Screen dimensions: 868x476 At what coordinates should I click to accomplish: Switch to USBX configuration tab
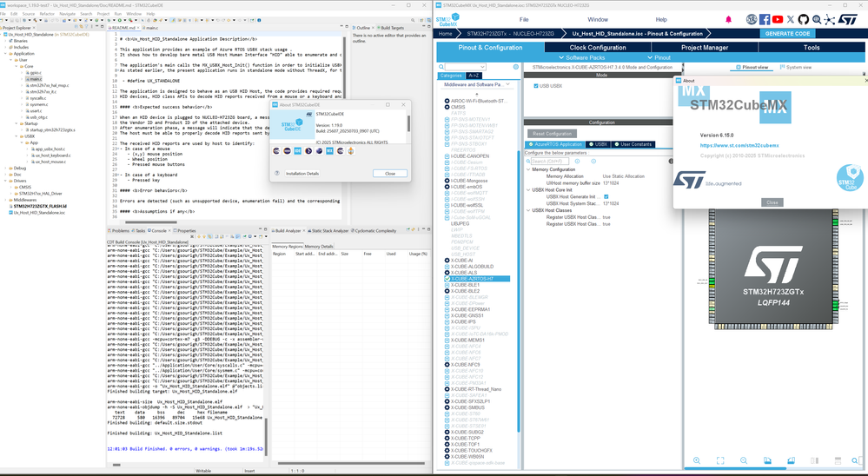[x=598, y=144]
